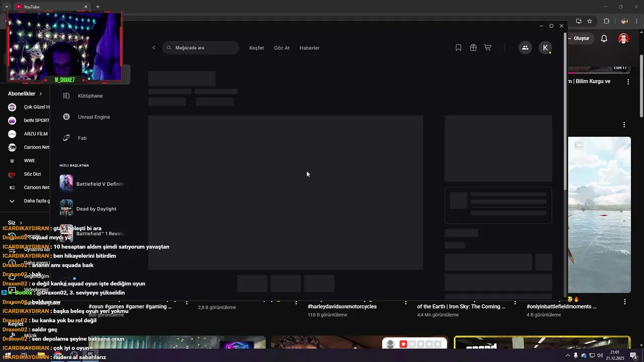
Task: Open the #onlyinbattlefieldmoments video title
Action: [x=561, y=307]
